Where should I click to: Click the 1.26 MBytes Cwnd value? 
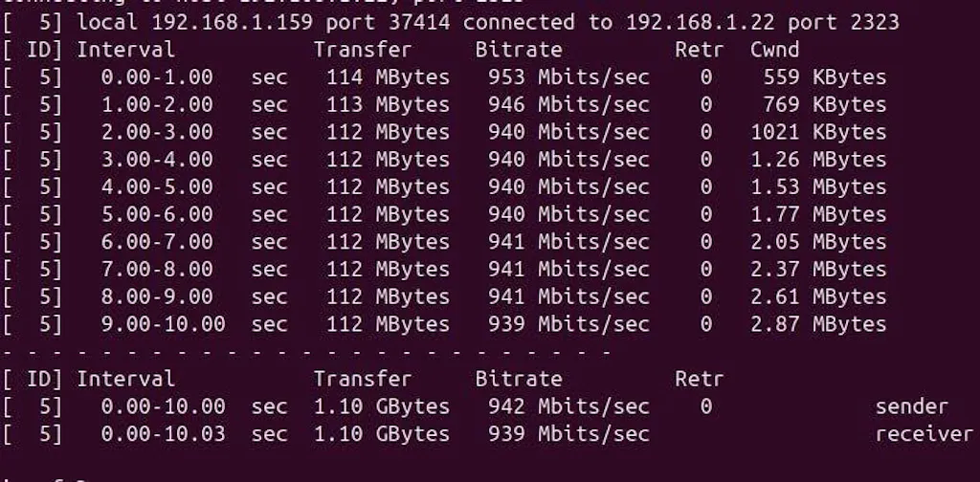point(818,160)
